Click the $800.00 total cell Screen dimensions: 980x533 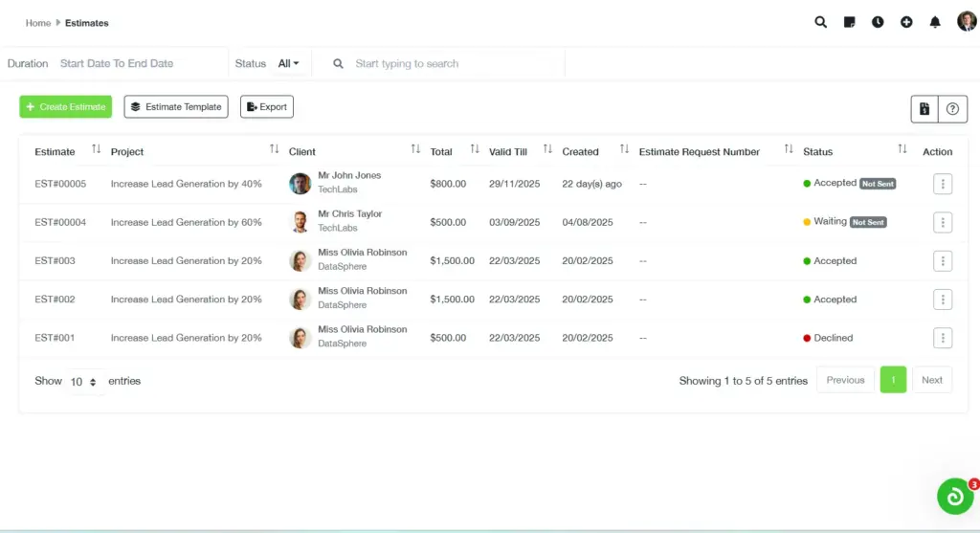coord(448,184)
